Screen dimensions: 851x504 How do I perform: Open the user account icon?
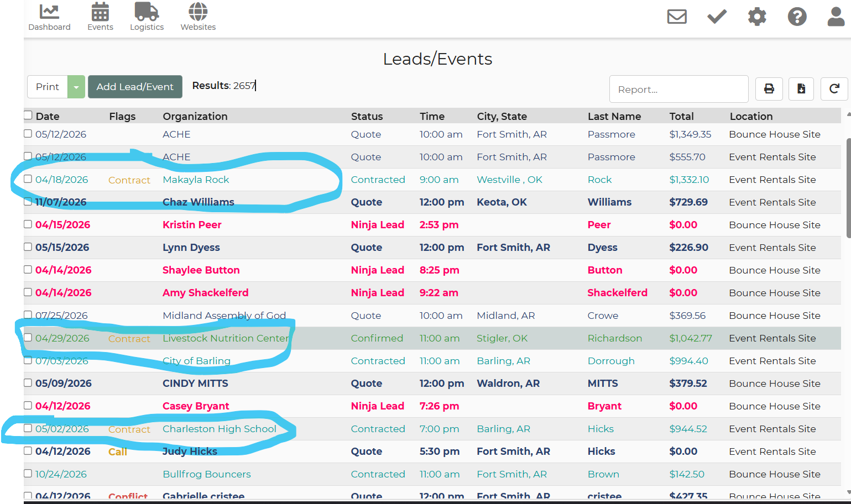tap(836, 17)
